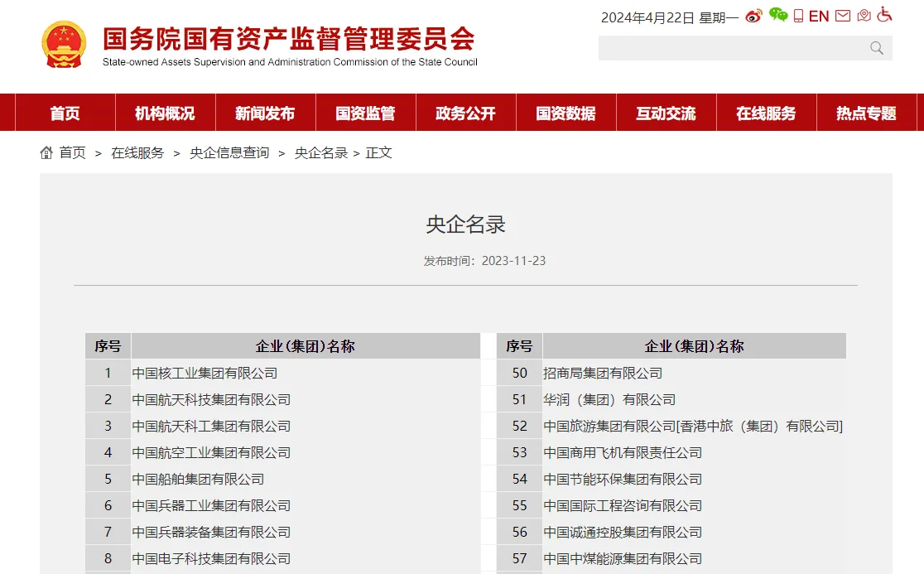Click the national emblem logo
924x574 pixels.
tap(61, 41)
